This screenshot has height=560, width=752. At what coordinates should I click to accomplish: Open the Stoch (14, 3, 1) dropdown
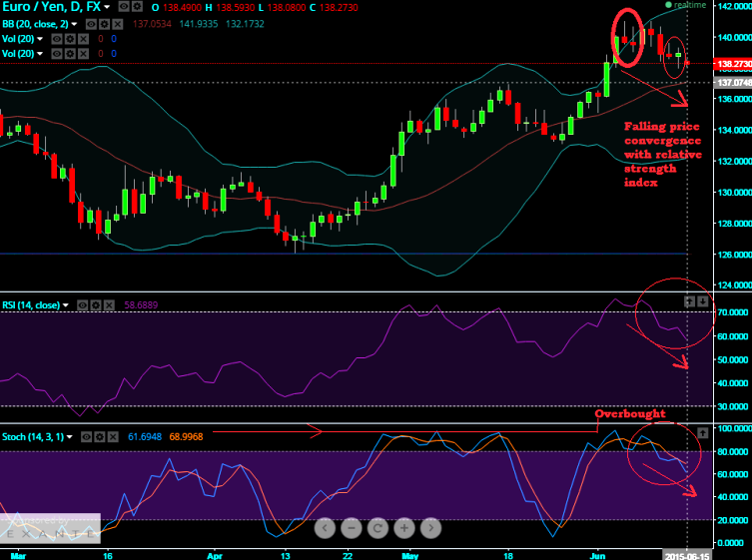72,436
